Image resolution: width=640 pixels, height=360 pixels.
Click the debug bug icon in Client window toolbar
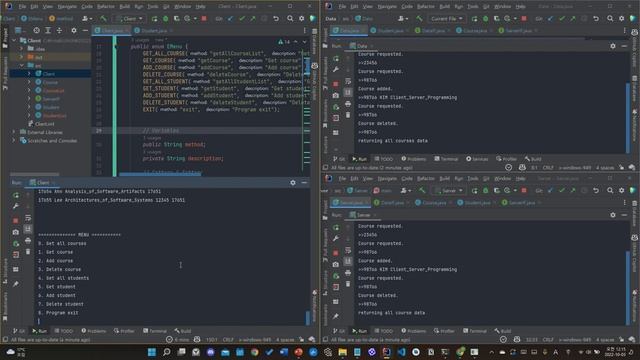click(x=165, y=18)
